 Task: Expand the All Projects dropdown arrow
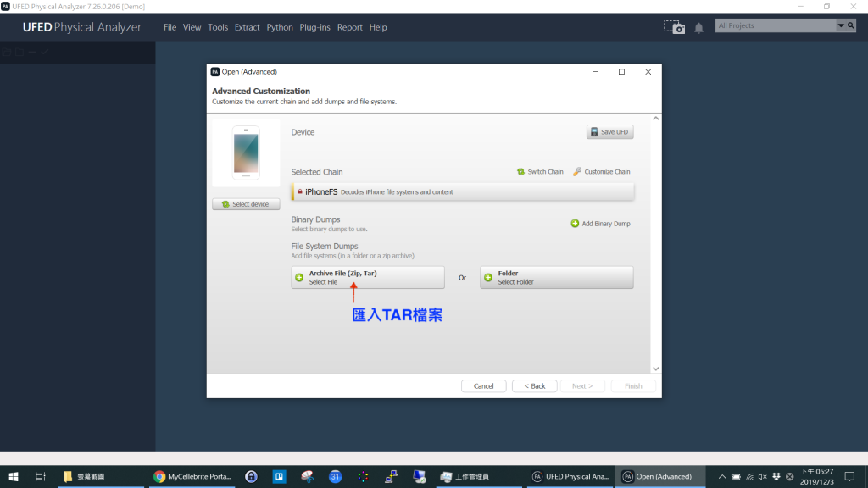click(840, 25)
